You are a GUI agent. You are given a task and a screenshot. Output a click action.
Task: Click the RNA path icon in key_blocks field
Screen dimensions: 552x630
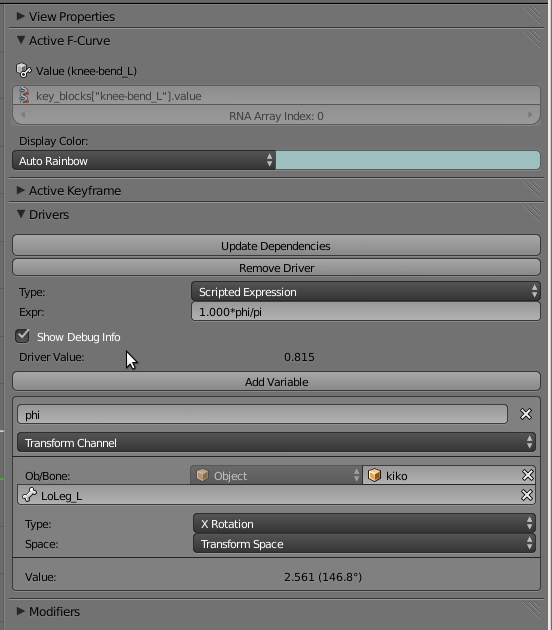pyautogui.click(x=24, y=96)
